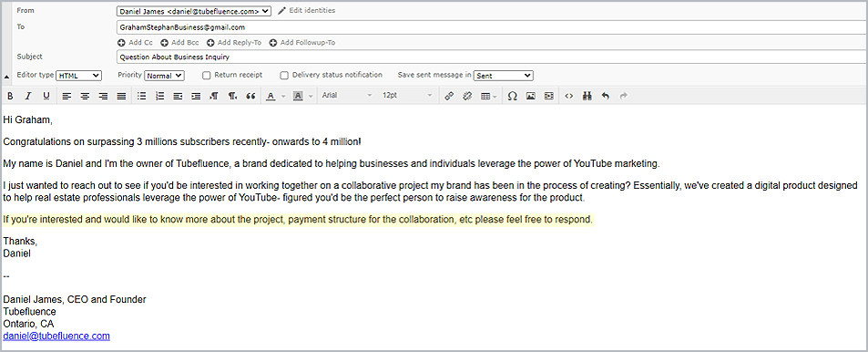
Task: Insert blockquote
Action: 250,96
